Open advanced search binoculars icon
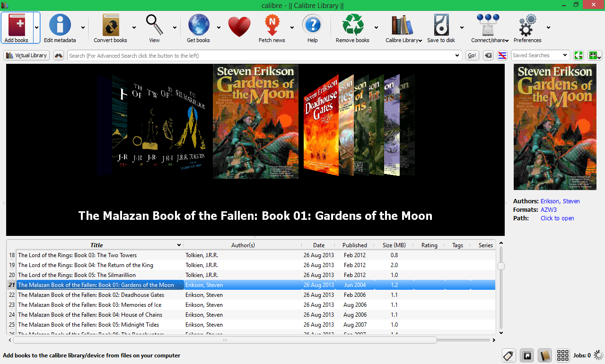This screenshot has width=605, height=364. (x=59, y=55)
